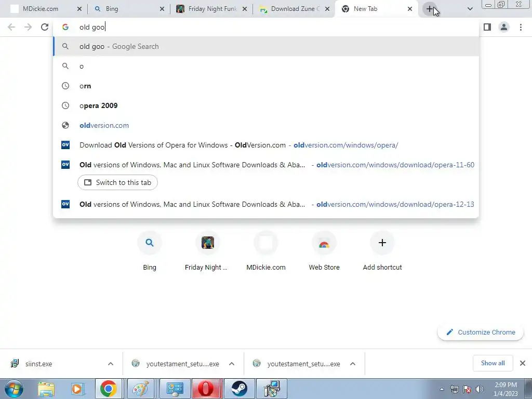Viewport: 532px width, 399px height.
Task: Click the Chrome taskbar icon
Action: point(109,389)
